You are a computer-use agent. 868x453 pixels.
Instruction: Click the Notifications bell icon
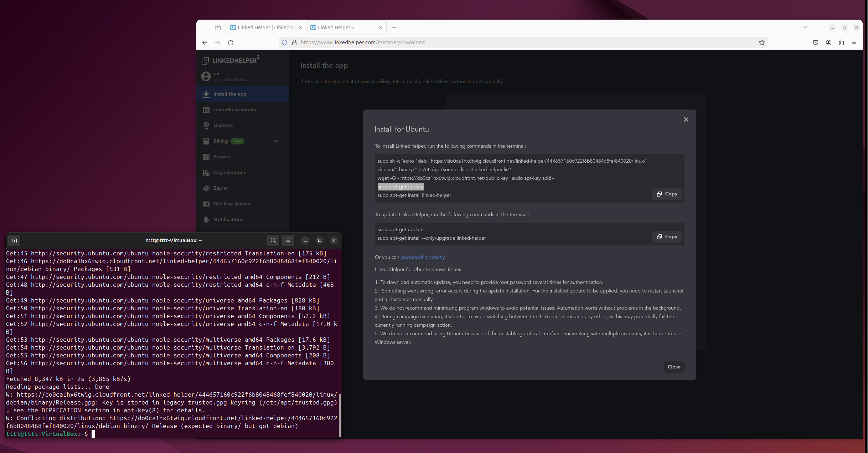click(206, 219)
